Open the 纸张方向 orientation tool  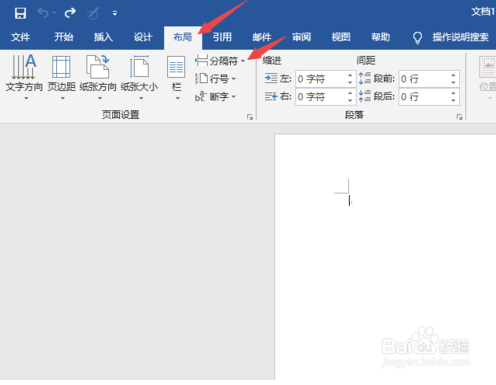click(x=98, y=73)
